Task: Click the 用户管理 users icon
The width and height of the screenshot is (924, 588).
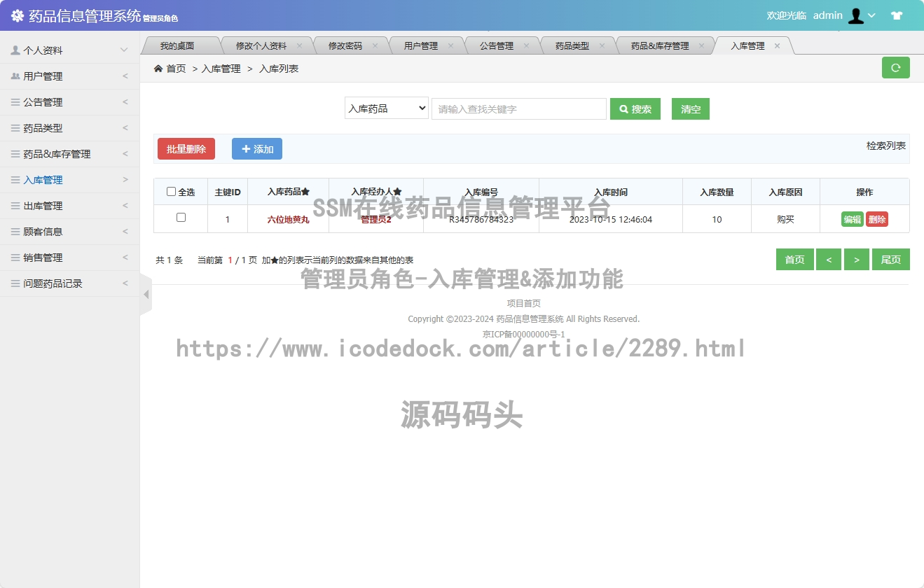Action: pyautogui.click(x=15, y=76)
